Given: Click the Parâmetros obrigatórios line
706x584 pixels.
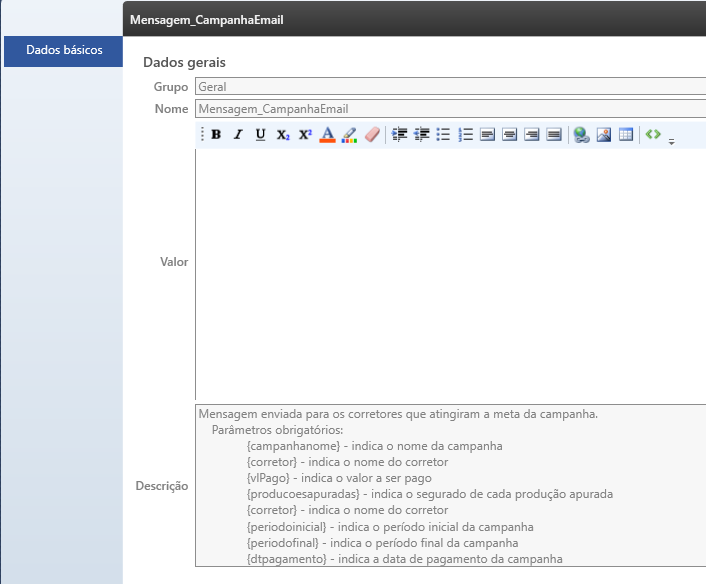Looking at the screenshot, I should (277, 430).
